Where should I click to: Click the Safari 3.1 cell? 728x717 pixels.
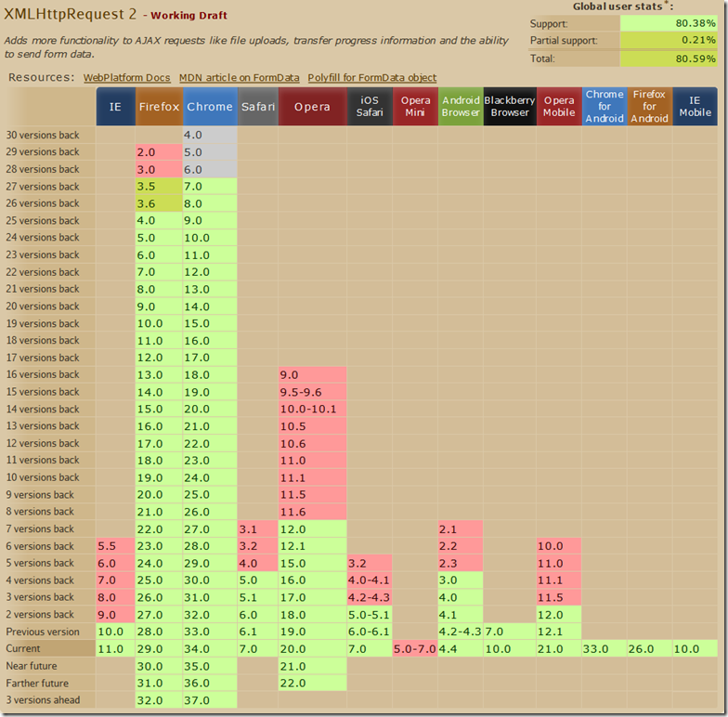pyautogui.click(x=258, y=529)
